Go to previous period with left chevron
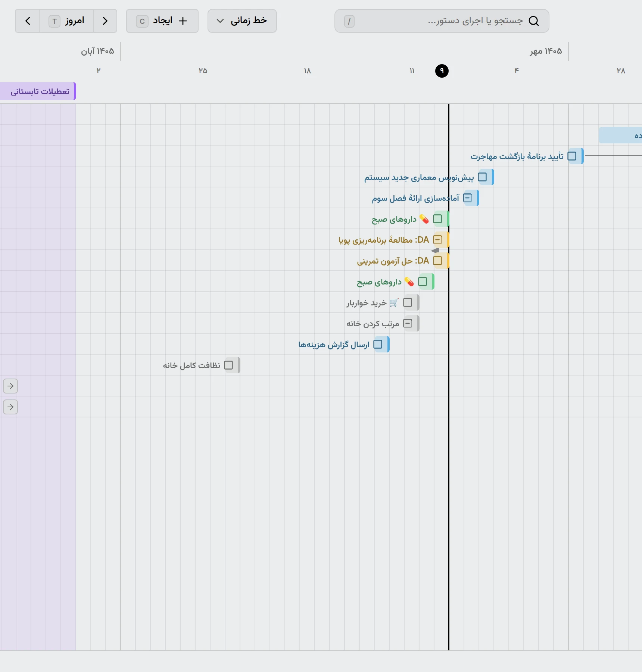The image size is (642, 672). click(x=28, y=21)
